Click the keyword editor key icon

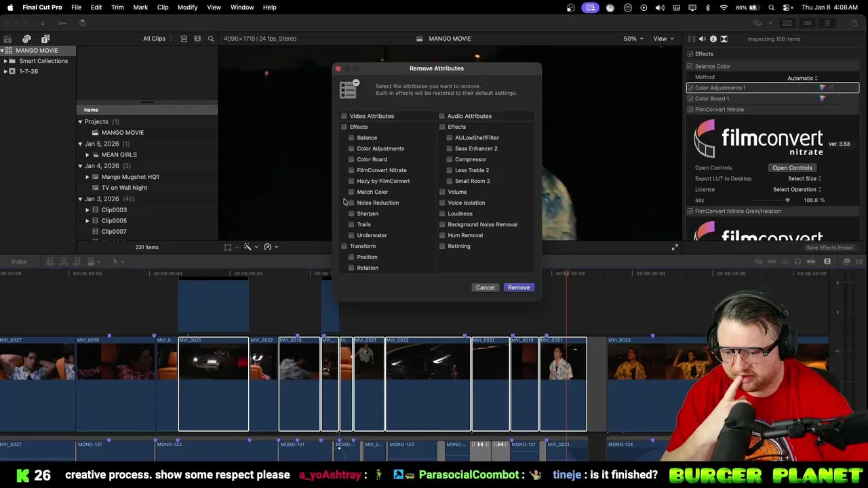click(x=62, y=23)
